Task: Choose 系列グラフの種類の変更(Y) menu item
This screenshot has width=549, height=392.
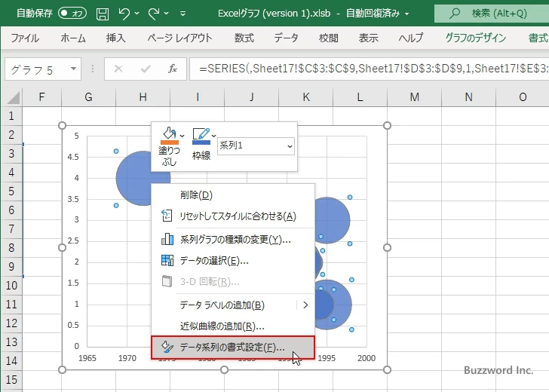Action: coord(233,240)
